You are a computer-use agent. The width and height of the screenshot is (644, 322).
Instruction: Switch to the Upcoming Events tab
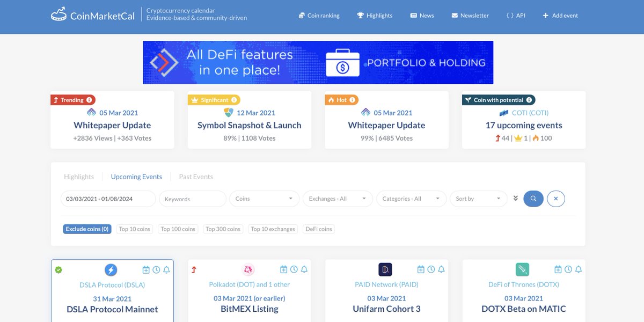pyautogui.click(x=136, y=177)
